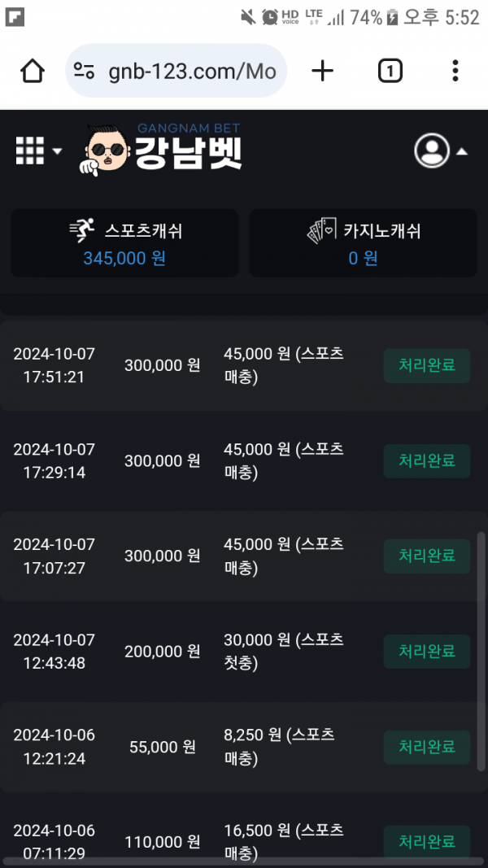The height and width of the screenshot is (868, 488).
Task: Expand the dropdown arrow beside grid menu
Action: click(57, 151)
